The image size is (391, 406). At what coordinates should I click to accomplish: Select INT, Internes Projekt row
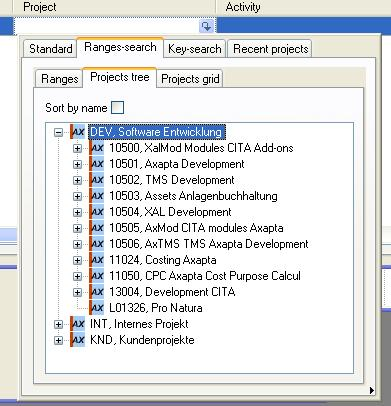139,324
